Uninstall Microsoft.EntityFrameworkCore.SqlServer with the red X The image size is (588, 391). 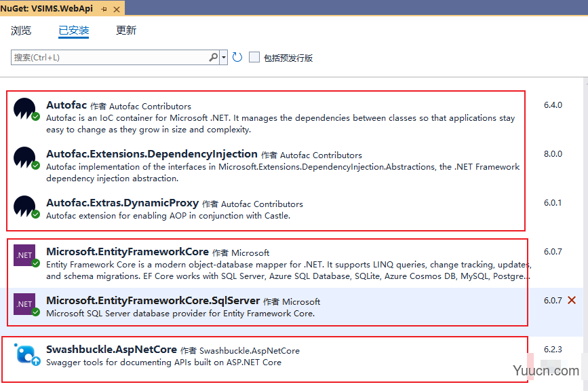point(572,300)
